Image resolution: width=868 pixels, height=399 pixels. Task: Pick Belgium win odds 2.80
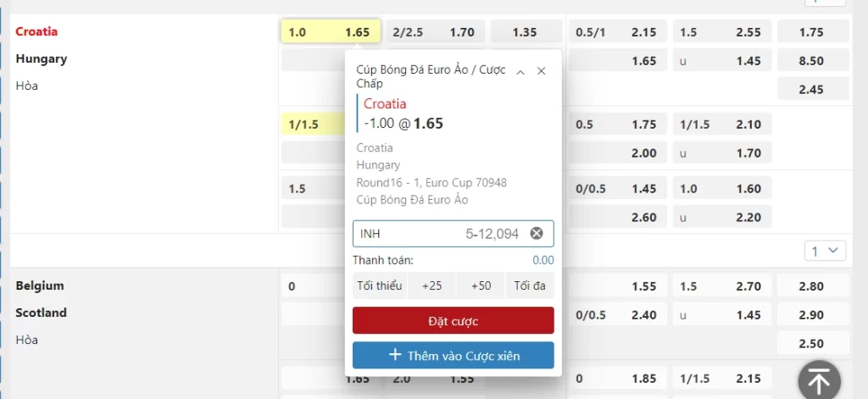[813, 286]
